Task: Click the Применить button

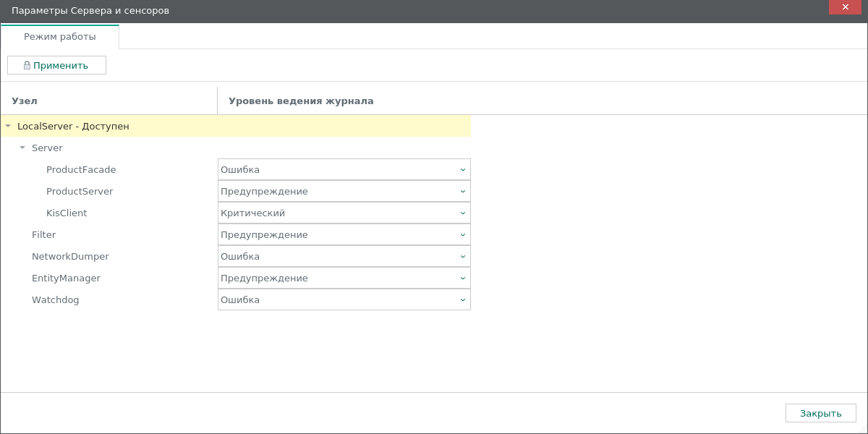Action: click(56, 65)
